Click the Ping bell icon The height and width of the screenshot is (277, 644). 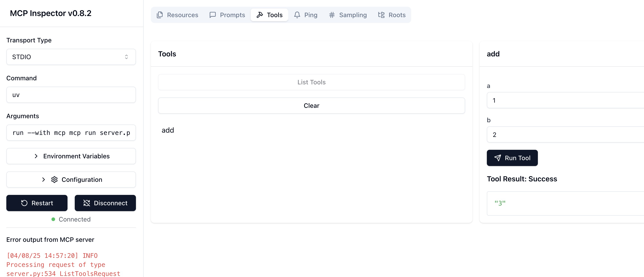tap(297, 15)
